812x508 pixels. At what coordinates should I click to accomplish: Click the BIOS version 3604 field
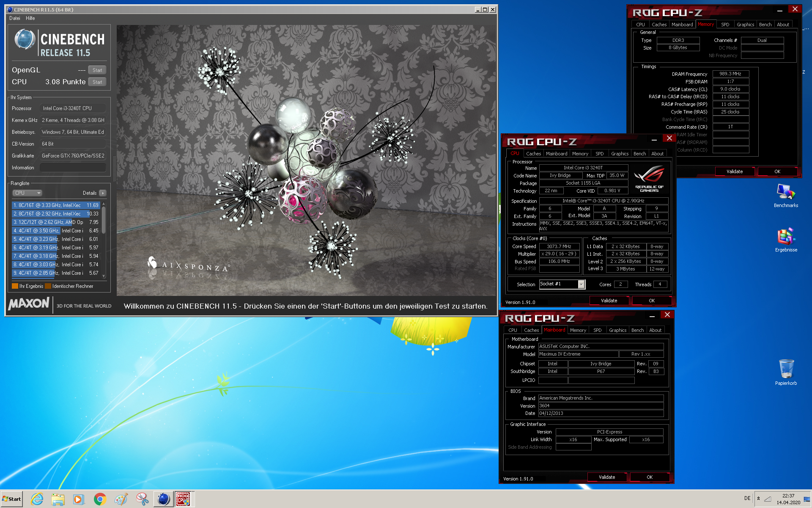601,406
